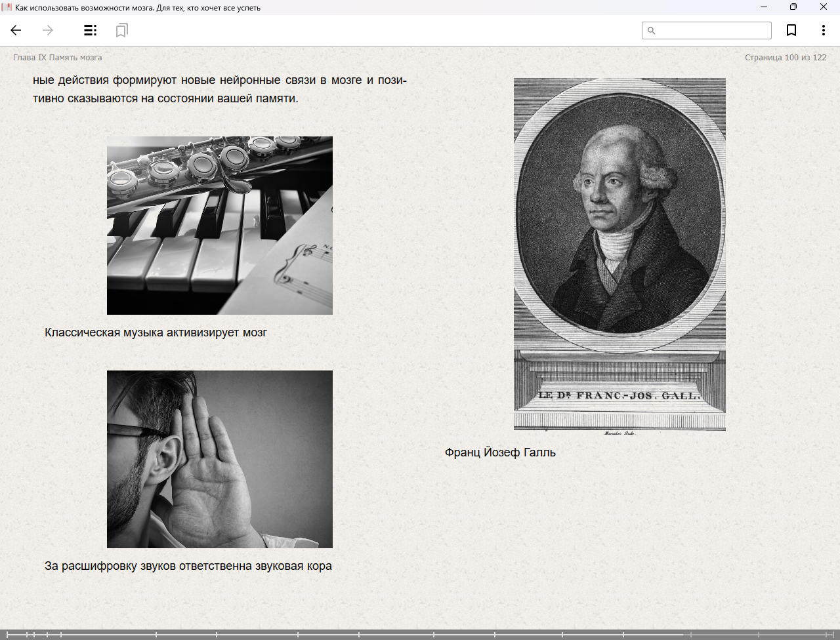Screen dimensions: 840x640
Task: Click the page indicator "Страница 100 из 122"
Action: (786, 58)
